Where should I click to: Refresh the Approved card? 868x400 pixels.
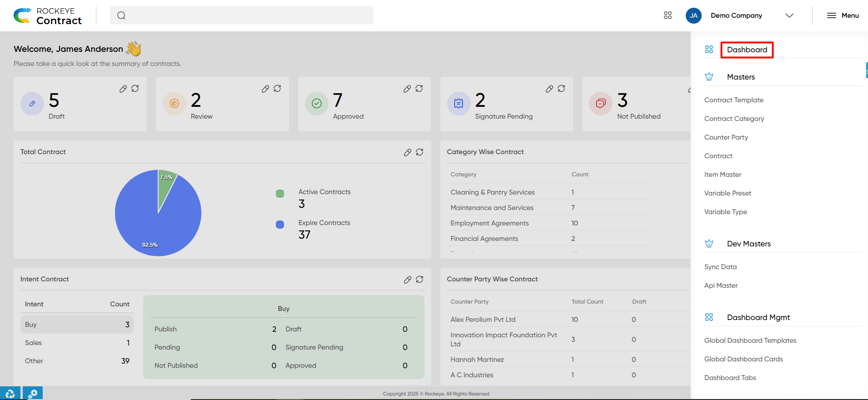click(419, 89)
